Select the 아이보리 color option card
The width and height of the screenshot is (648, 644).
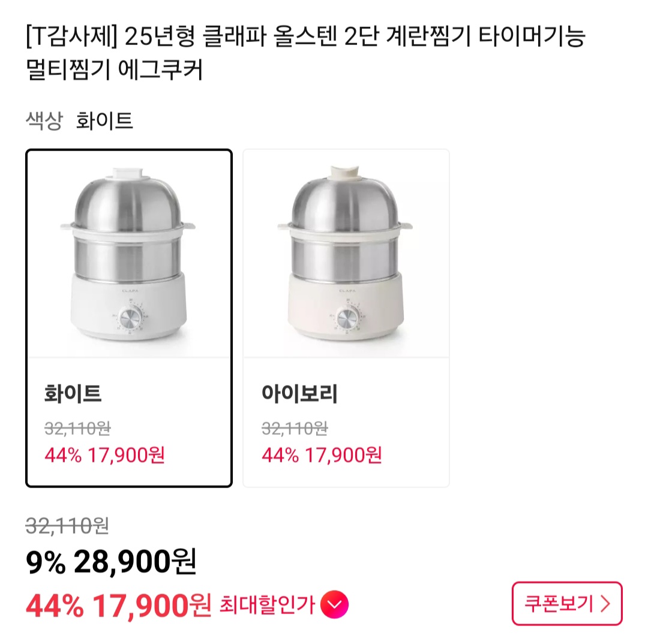coord(346,318)
